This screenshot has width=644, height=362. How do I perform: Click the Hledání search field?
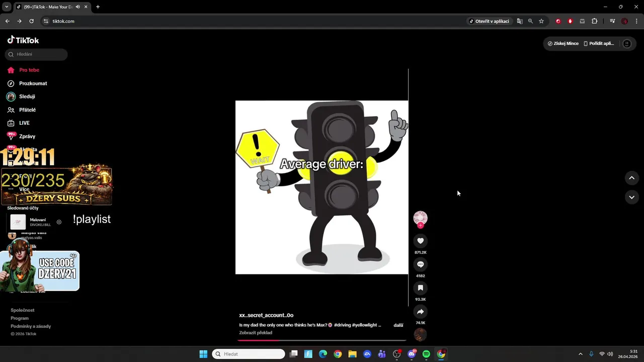click(36, 54)
